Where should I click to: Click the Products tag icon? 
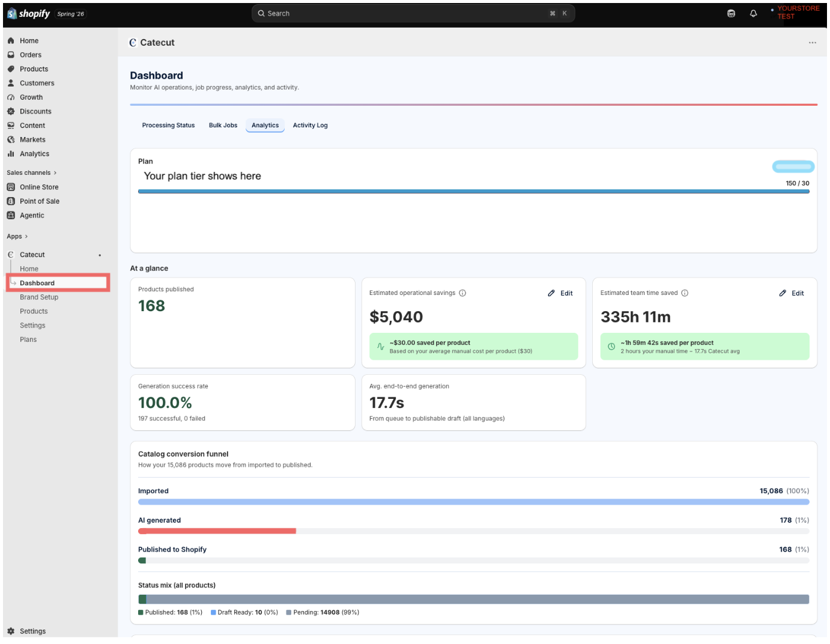[x=11, y=69]
